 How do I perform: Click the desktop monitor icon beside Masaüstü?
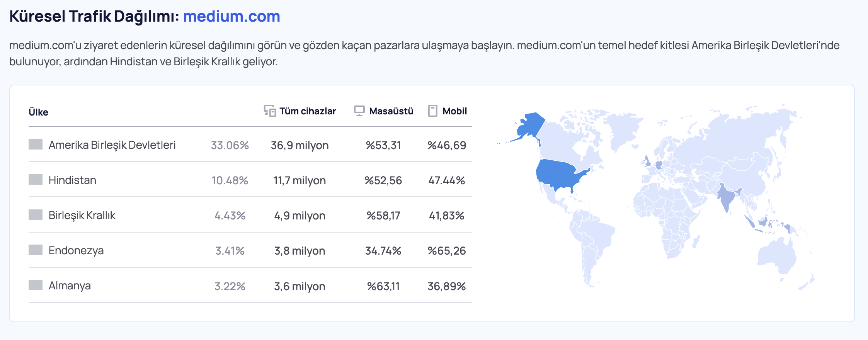click(359, 111)
